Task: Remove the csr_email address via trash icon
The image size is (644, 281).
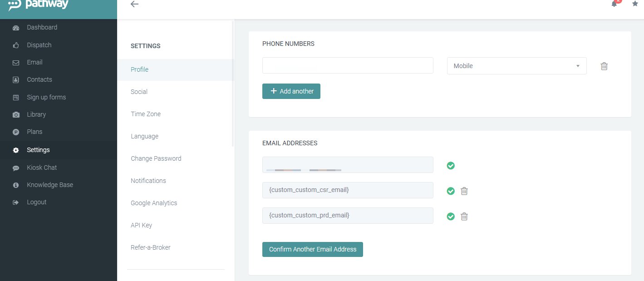Action: coord(464,191)
